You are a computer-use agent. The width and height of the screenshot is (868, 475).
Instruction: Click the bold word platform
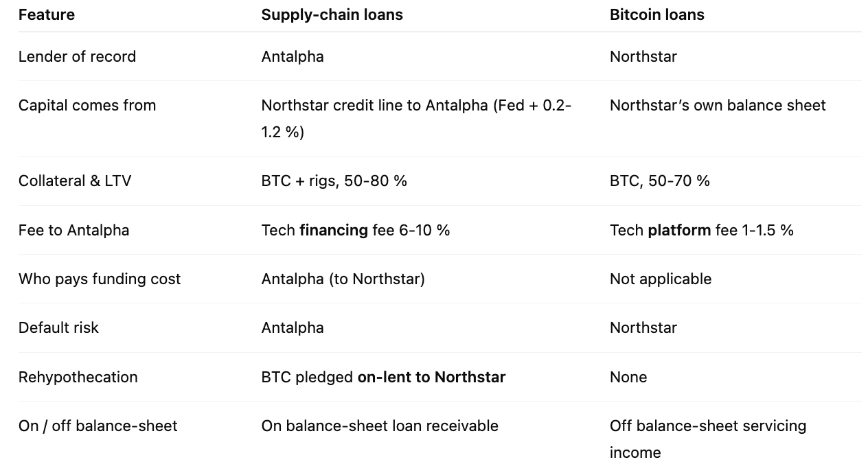tap(679, 230)
